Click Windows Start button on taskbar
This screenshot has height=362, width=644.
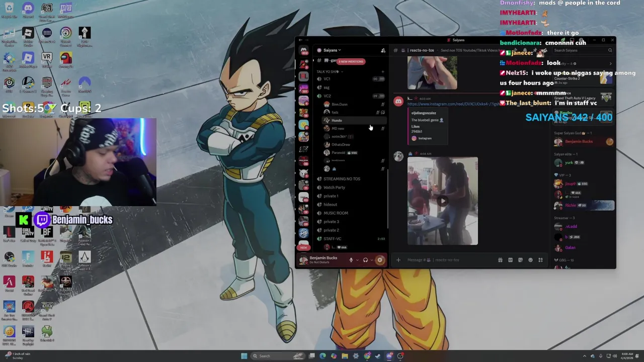tap(244, 356)
